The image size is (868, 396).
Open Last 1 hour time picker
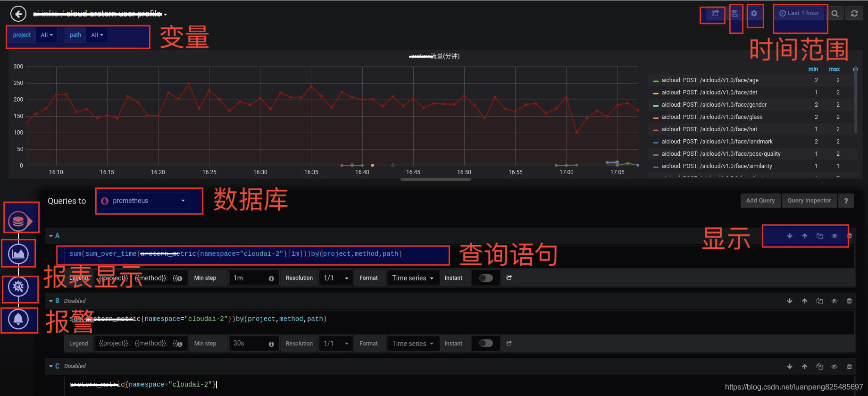(799, 13)
